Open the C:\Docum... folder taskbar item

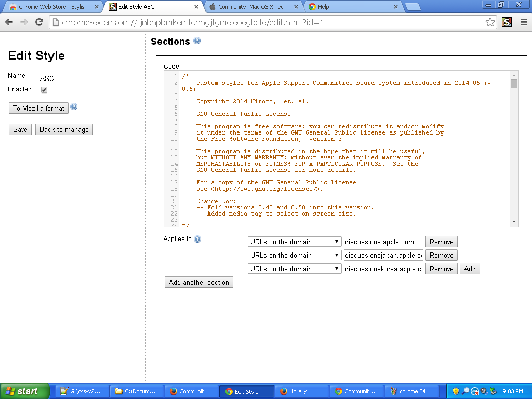[137, 391]
